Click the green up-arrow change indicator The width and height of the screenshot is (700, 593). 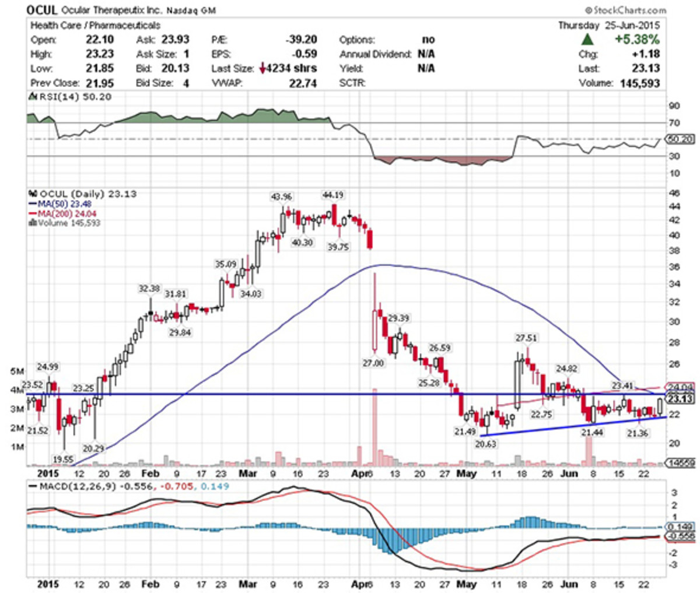(587, 40)
